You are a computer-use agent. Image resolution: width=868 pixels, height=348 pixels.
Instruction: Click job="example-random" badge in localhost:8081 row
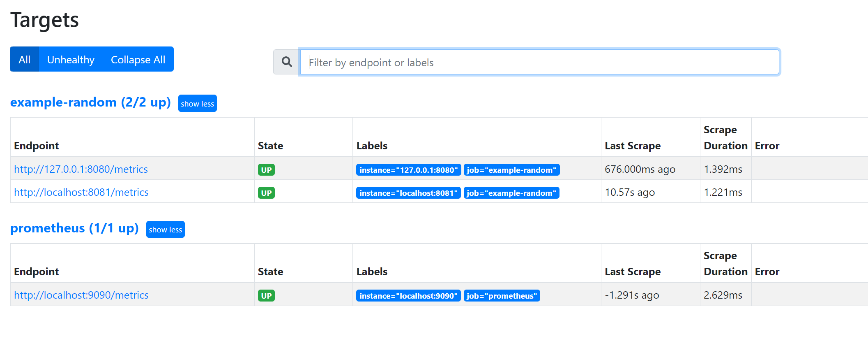511,193
